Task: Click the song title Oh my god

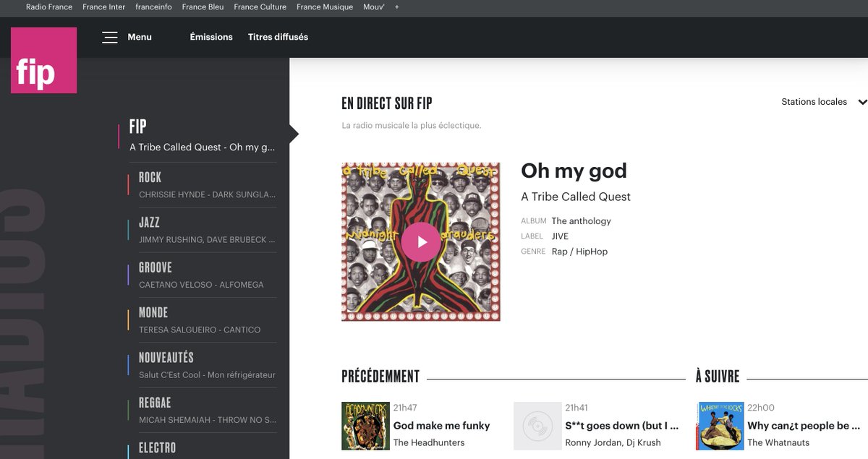Action: (x=574, y=171)
